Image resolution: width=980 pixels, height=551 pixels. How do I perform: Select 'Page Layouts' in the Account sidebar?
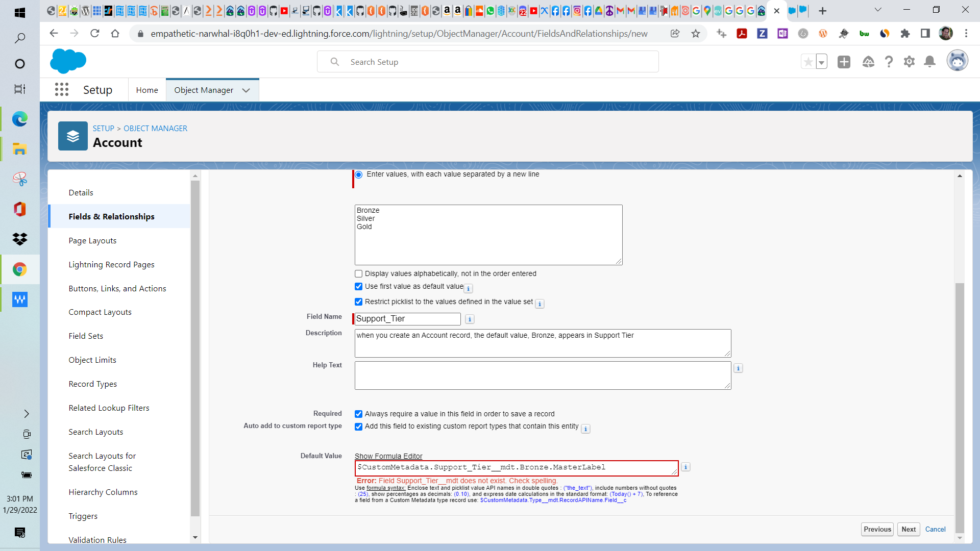[x=92, y=240]
